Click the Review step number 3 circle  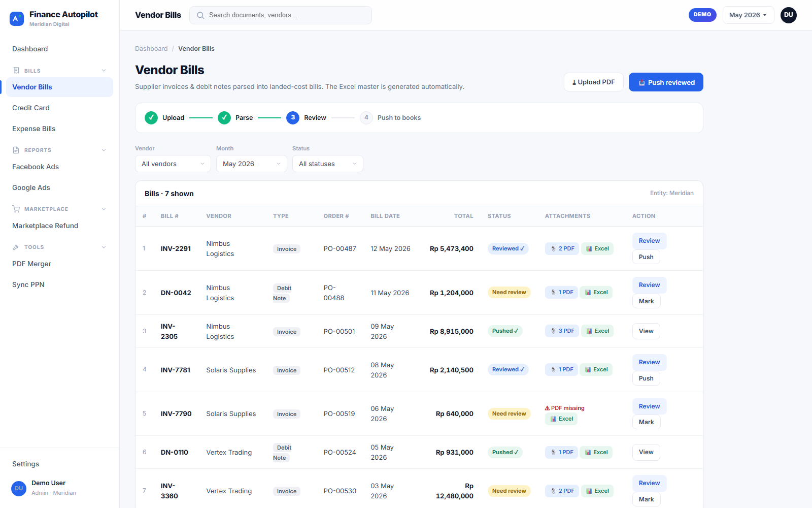[293, 118]
